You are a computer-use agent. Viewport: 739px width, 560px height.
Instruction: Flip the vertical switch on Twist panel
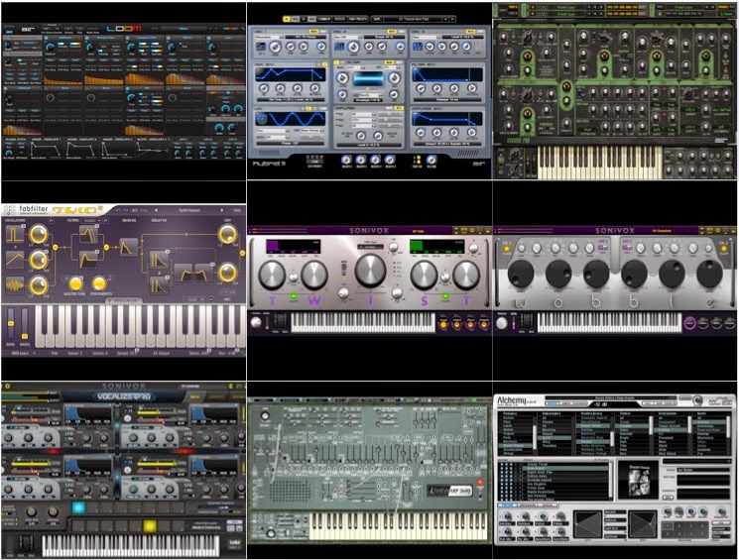[x=343, y=270]
